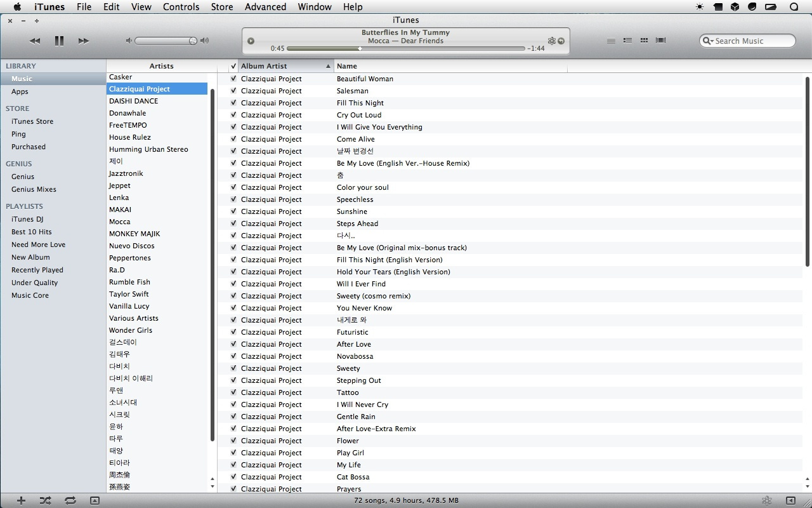Click the song list vertical scrollbar
The width and height of the screenshot is (812, 508).
click(x=807, y=171)
